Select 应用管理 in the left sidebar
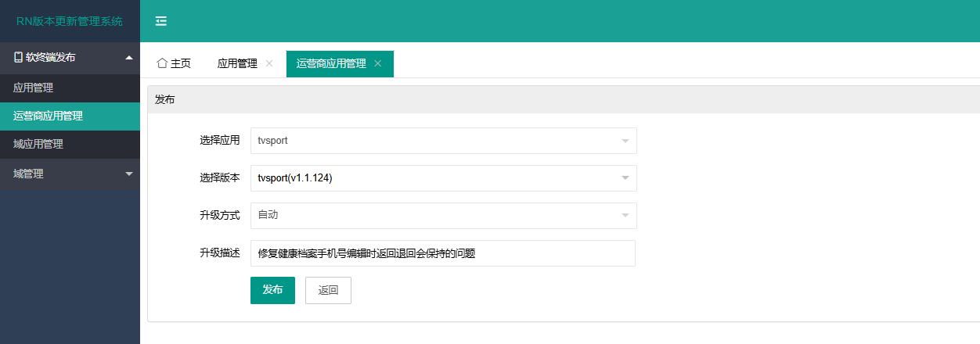The width and height of the screenshot is (980, 344). (34, 88)
